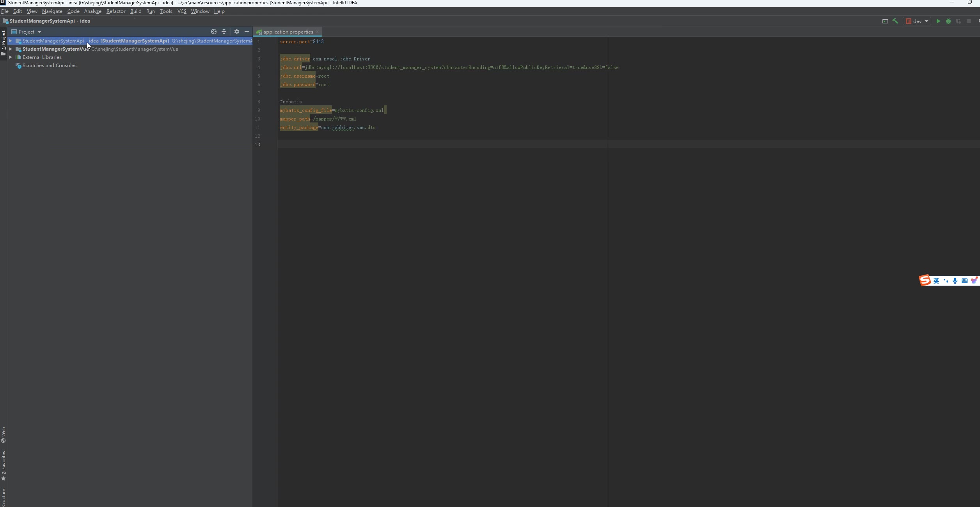Open the Edit menu
This screenshot has width=980, height=507.
17,11
